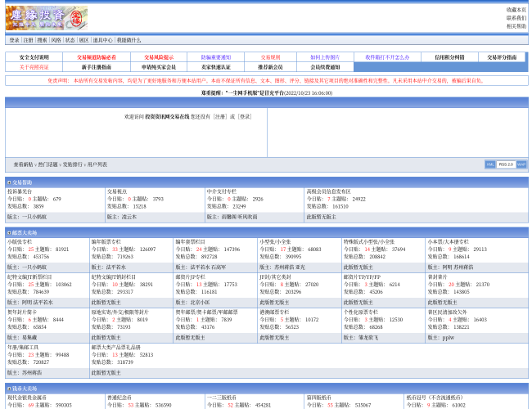
Task: Open the 投诉某光台 board
Action: pos(20,191)
